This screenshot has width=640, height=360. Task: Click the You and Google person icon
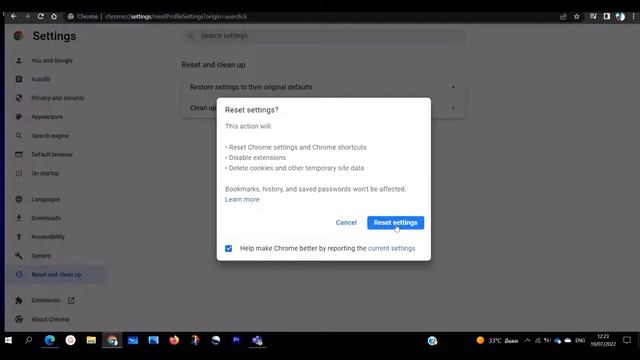tap(19, 60)
